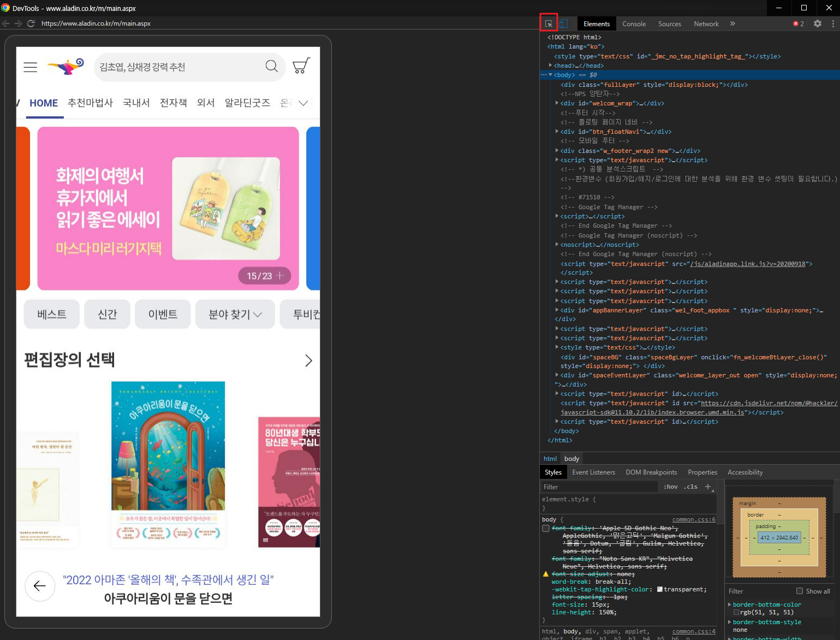Screen dimensions: 840x640
Task: Open transparent color swatch picker
Action: tap(660, 589)
